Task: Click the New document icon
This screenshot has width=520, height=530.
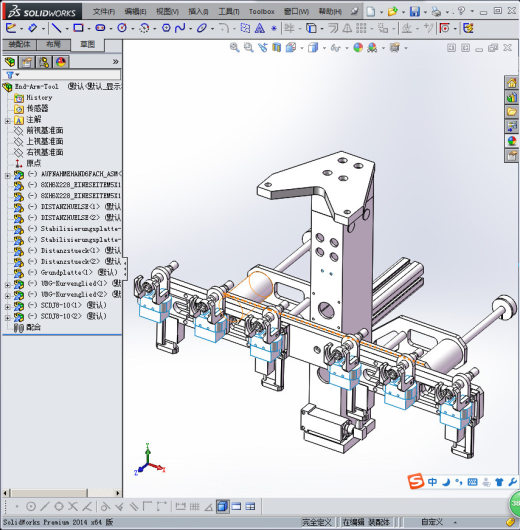Action: (371, 11)
